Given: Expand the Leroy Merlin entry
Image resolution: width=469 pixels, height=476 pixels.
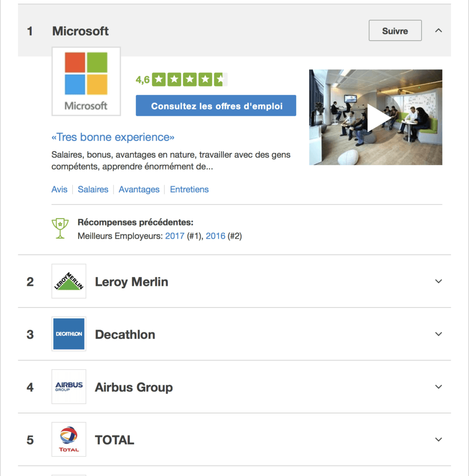Looking at the screenshot, I should pyautogui.click(x=438, y=281).
